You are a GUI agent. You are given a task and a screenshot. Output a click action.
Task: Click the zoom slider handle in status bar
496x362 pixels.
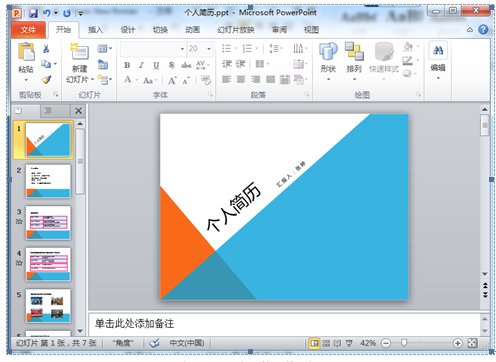pyautogui.click(x=404, y=343)
